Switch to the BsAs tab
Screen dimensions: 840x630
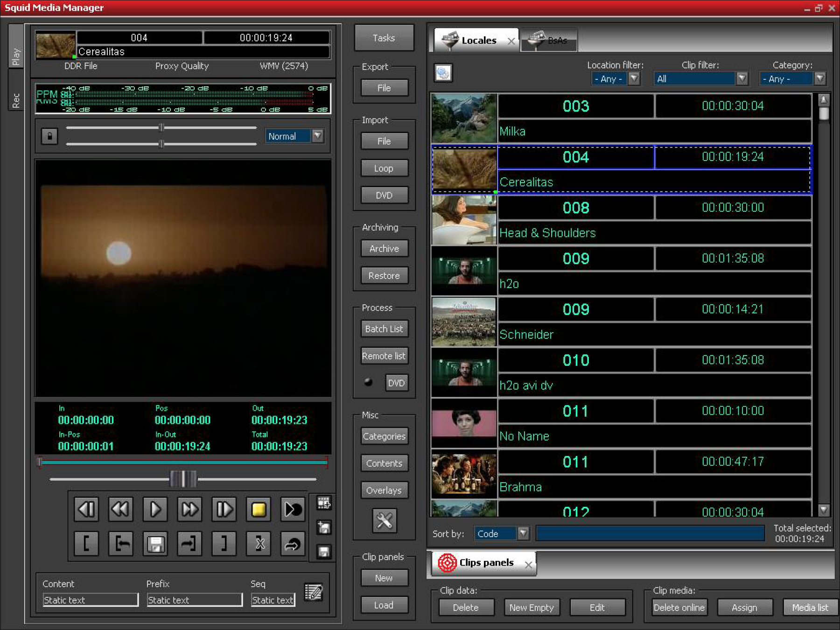[550, 41]
